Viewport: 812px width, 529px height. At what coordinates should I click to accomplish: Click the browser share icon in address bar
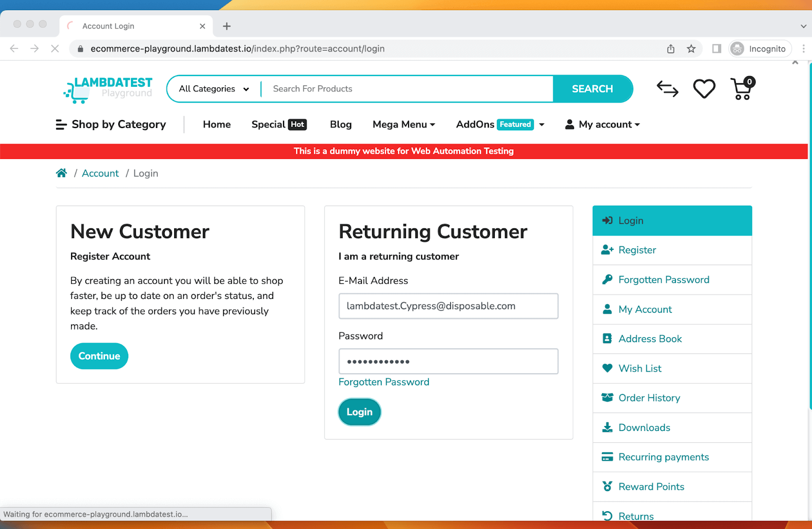pyautogui.click(x=671, y=49)
